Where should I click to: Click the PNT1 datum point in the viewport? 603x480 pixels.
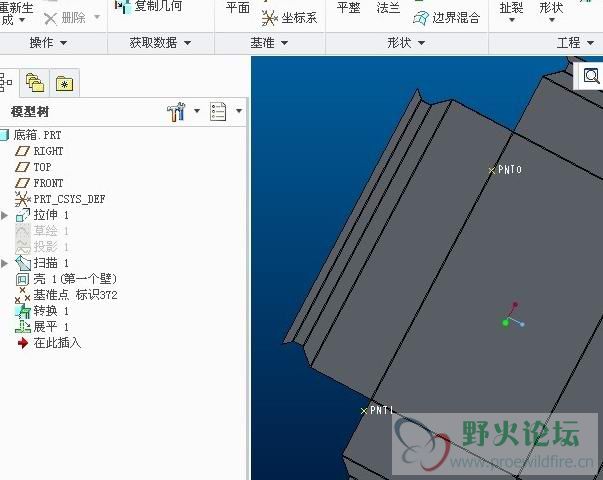tap(364, 411)
